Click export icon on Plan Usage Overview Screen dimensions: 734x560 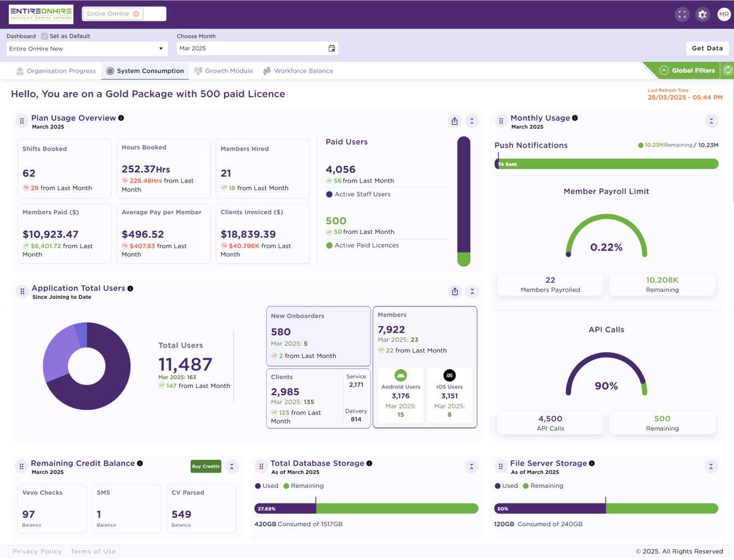coord(455,121)
